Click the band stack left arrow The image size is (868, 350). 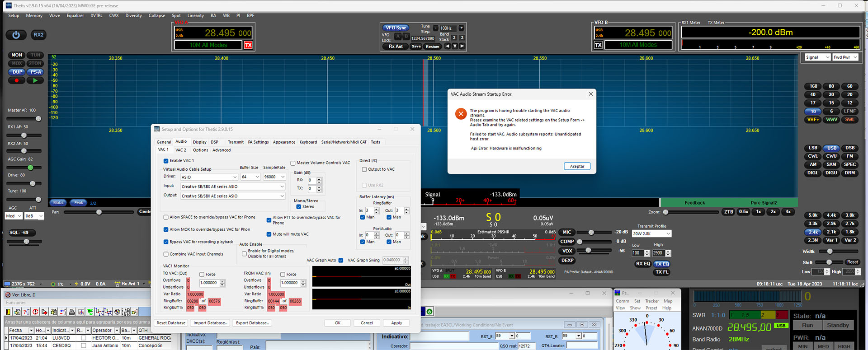(x=447, y=46)
